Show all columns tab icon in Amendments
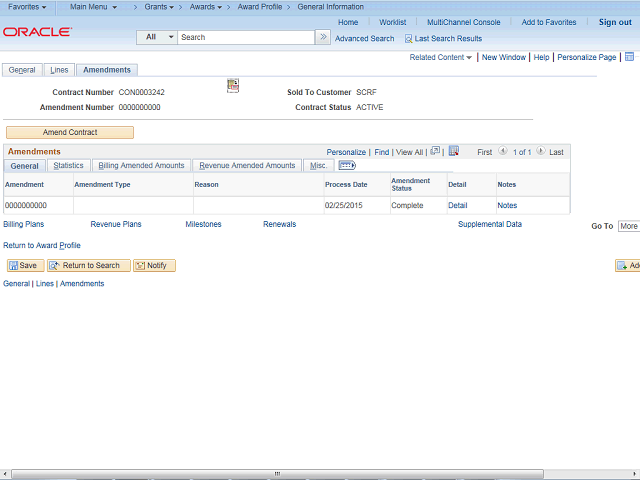 [347, 165]
